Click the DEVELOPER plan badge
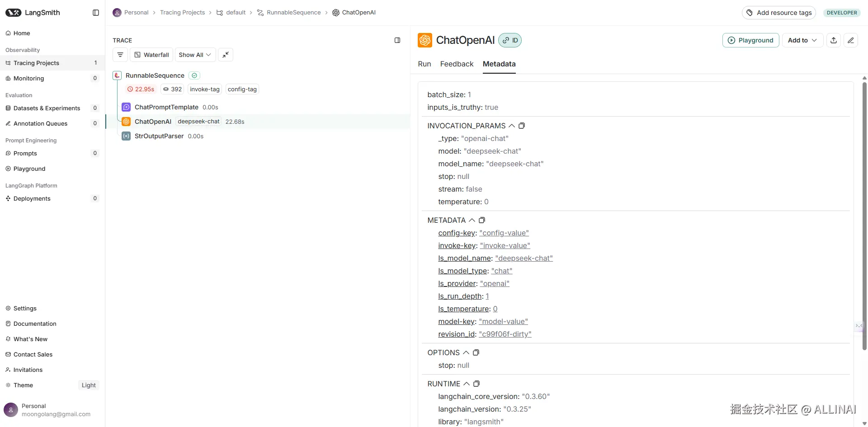 (842, 13)
